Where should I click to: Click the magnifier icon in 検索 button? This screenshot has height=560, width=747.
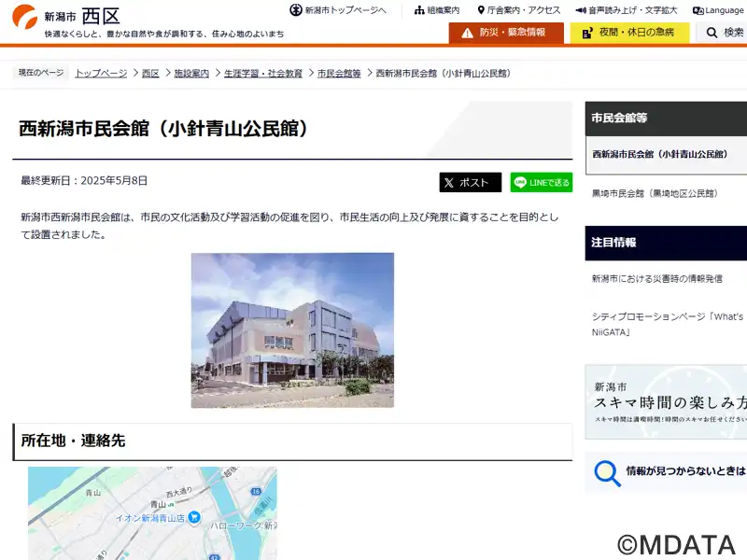(712, 33)
